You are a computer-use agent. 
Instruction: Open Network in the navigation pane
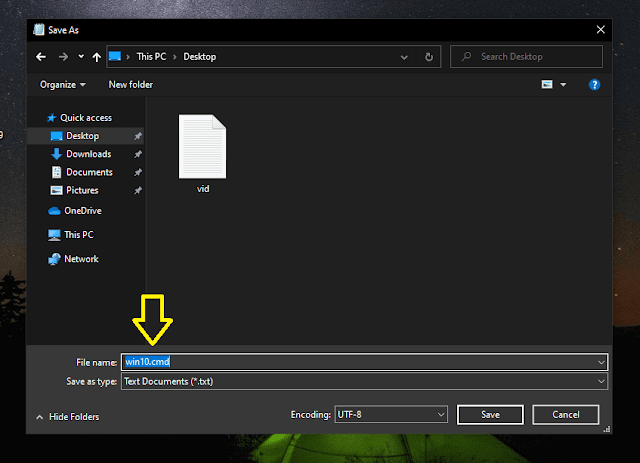point(81,259)
